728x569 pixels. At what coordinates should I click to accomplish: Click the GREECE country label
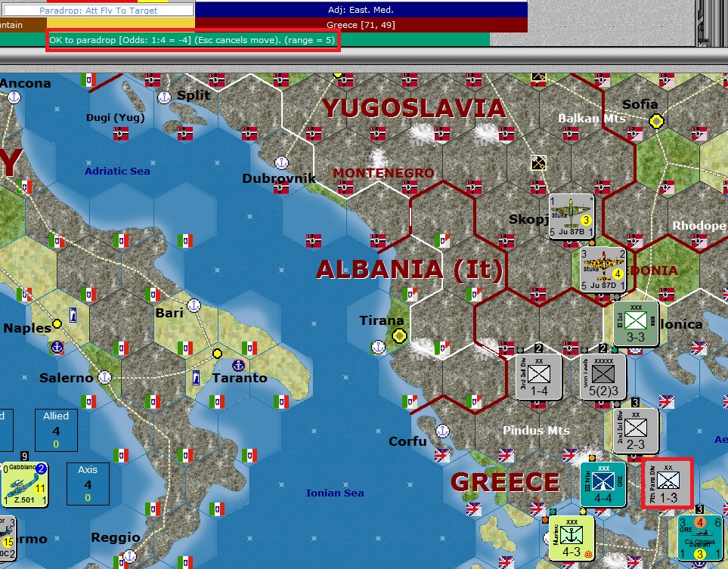pyautogui.click(x=505, y=482)
